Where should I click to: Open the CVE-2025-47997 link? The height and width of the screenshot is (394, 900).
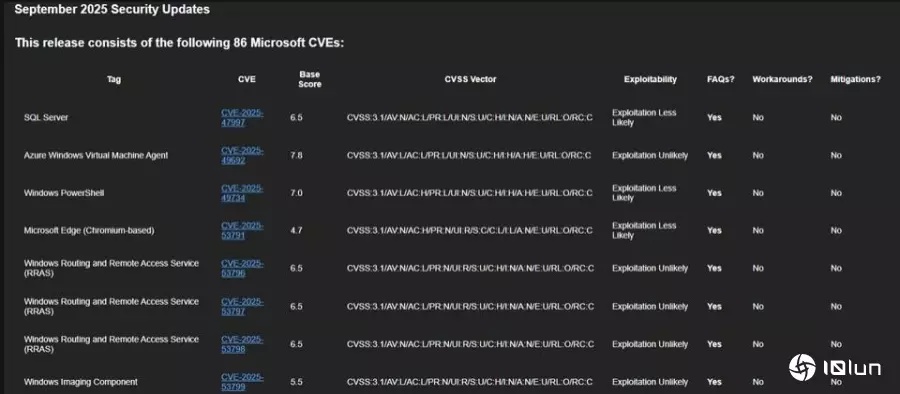pyautogui.click(x=242, y=118)
